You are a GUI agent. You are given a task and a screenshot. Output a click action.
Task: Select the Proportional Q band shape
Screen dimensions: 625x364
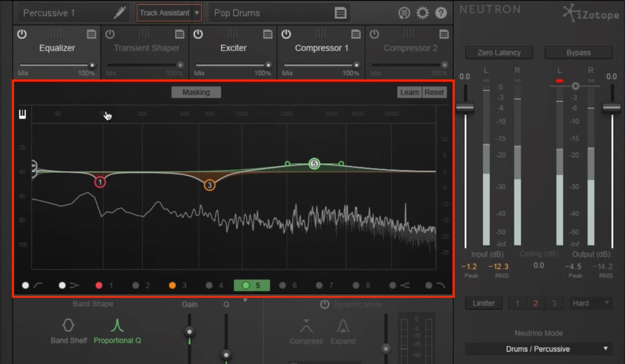click(117, 332)
